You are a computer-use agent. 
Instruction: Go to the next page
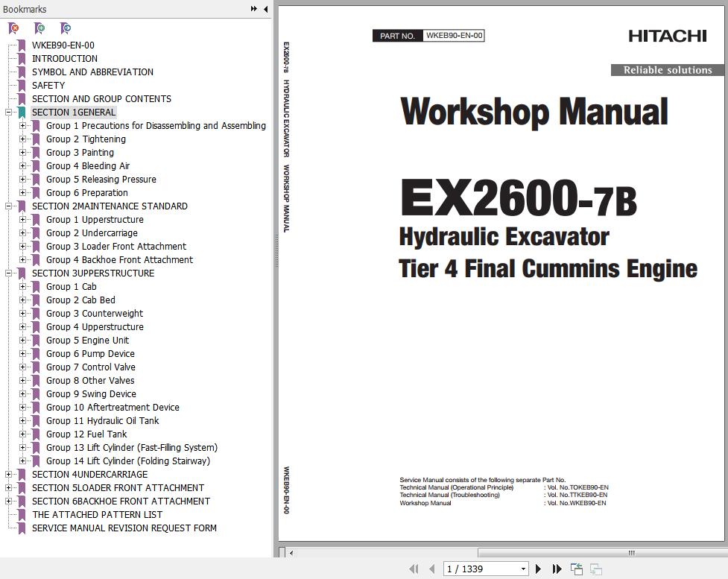tap(538, 569)
